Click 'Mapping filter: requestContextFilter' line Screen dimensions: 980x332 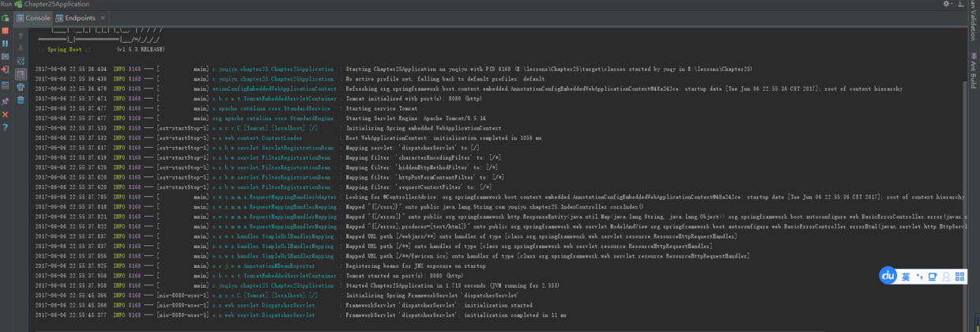(421, 187)
